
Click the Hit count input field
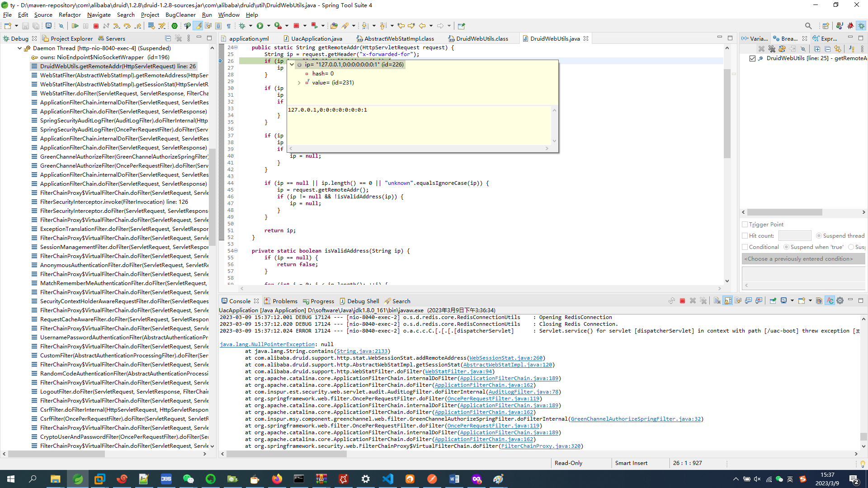tap(795, 236)
